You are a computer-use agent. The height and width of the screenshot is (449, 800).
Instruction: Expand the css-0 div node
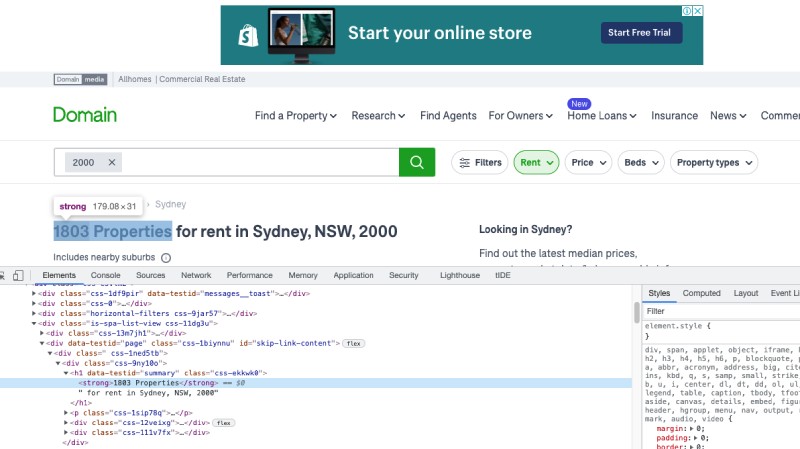(34, 304)
